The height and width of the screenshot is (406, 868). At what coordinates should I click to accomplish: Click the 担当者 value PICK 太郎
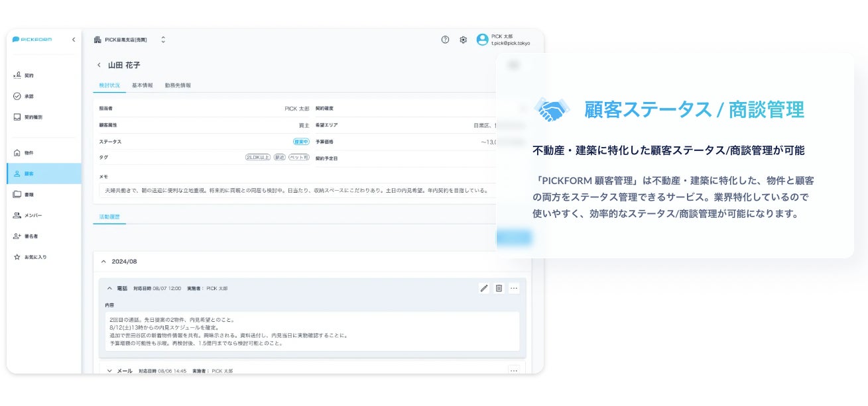[x=296, y=108]
